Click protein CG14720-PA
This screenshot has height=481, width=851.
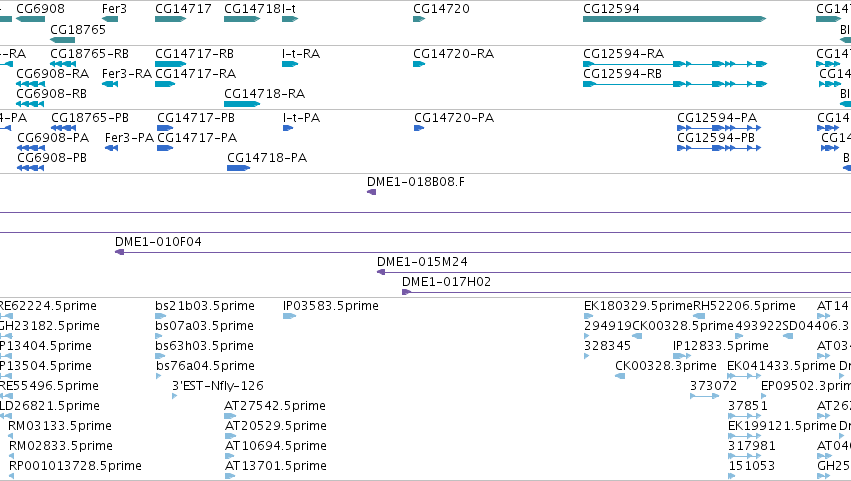pos(454,118)
